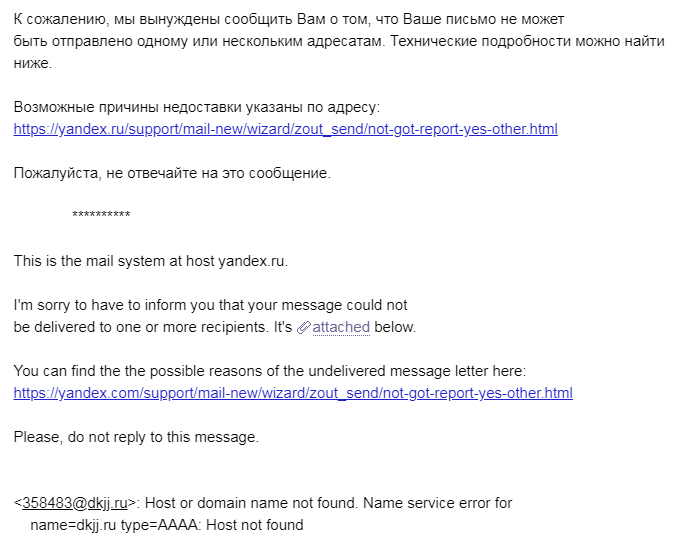Click 'Пожалуйста, не отвечайте на это сообщение'
The height and width of the screenshot is (545, 683).
pos(172,173)
